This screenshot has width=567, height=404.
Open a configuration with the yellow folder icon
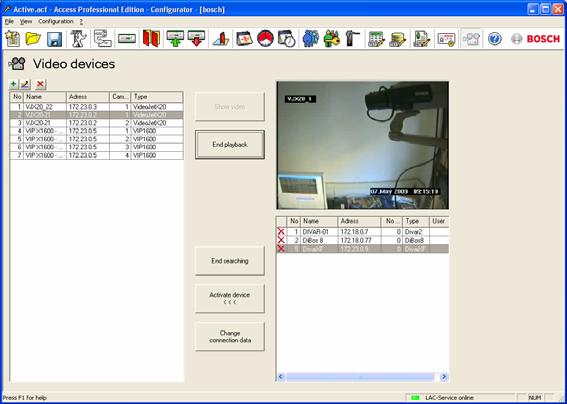(x=33, y=38)
